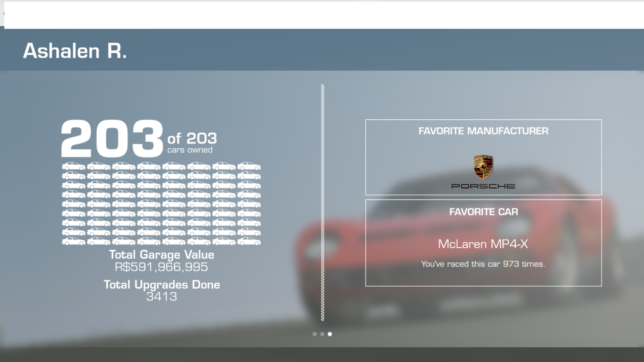Select the second page indicator dot
644x362 pixels.
pos(322,334)
